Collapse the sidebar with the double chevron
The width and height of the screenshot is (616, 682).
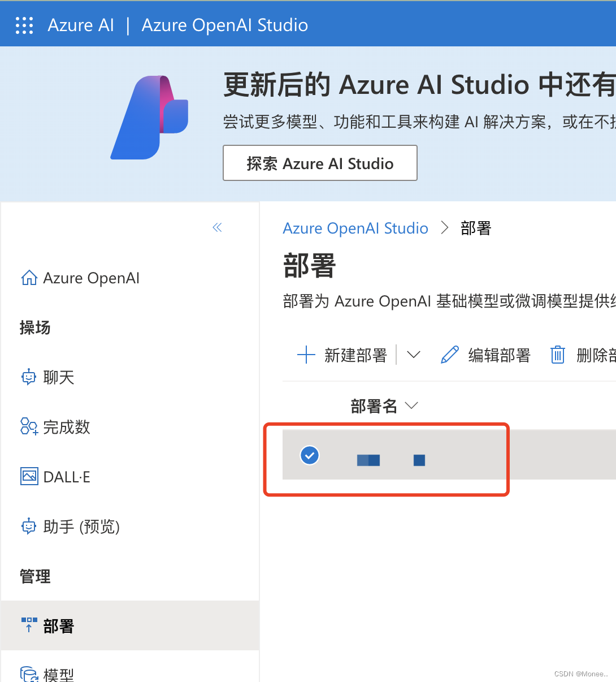coord(217,227)
